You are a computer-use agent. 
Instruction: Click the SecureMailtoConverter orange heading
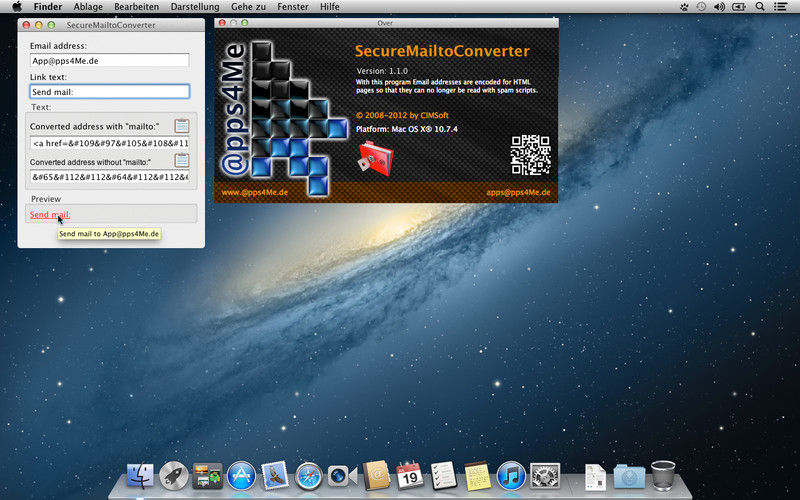(x=442, y=51)
